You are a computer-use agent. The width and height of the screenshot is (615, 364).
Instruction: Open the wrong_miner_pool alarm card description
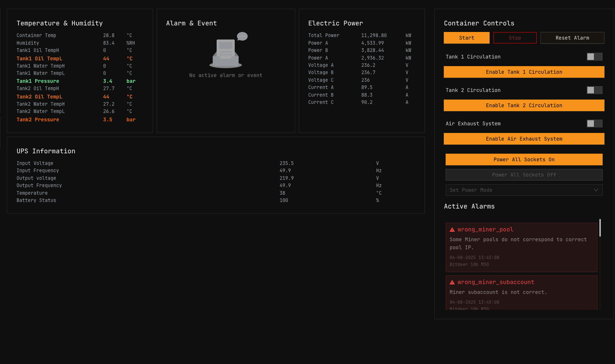point(518,243)
